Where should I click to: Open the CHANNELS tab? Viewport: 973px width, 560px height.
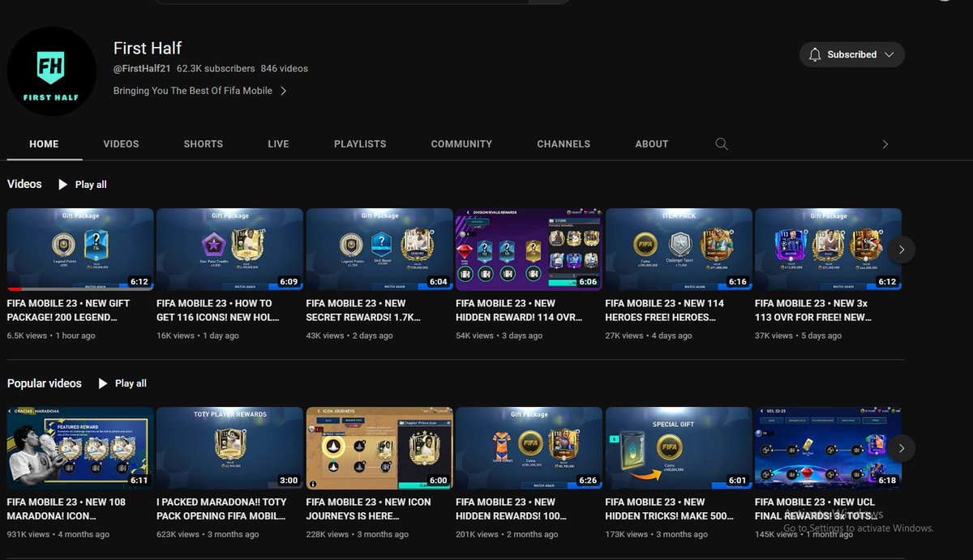coord(564,144)
